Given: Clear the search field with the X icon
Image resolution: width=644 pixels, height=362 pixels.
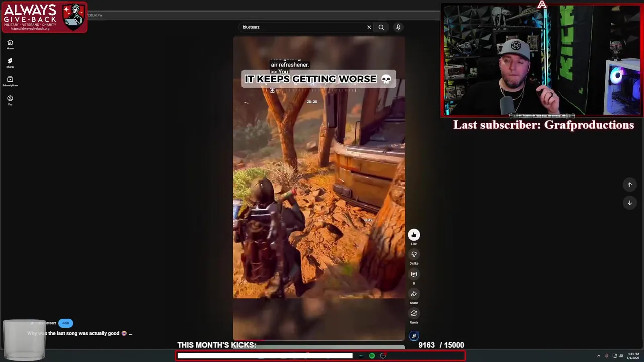Looking at the screenshot, I should coord(369,27).
